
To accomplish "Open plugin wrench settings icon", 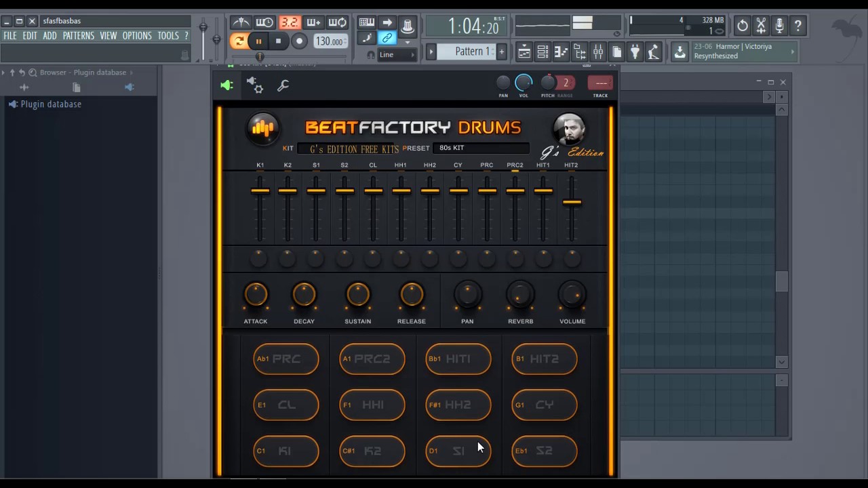I will coord(283,85).
